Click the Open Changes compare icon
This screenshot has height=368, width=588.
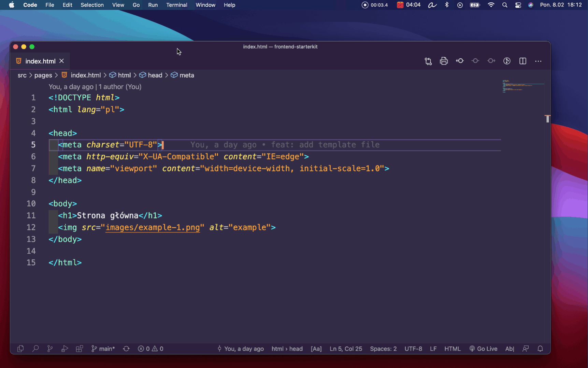point(428,61)
